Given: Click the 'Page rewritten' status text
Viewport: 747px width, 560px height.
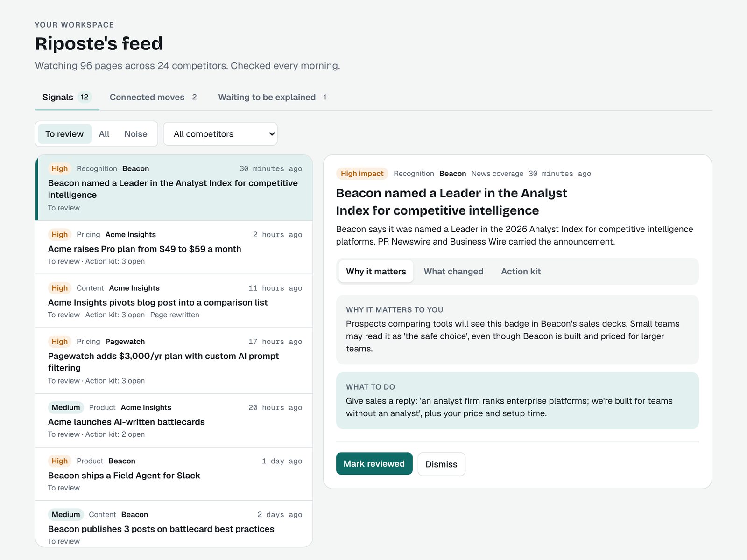Looking at the screenshot, I should pyautogui.click(x=175, y=315).
